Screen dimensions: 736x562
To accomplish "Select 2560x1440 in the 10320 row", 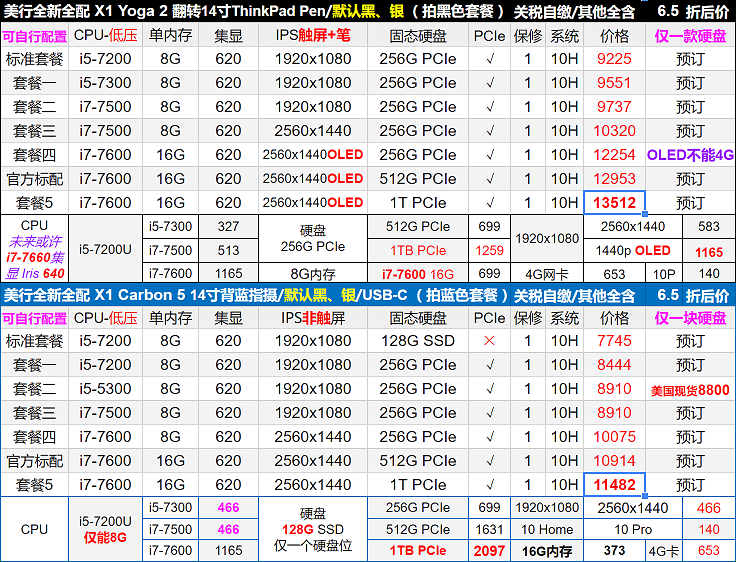I will tap(313, 131).
